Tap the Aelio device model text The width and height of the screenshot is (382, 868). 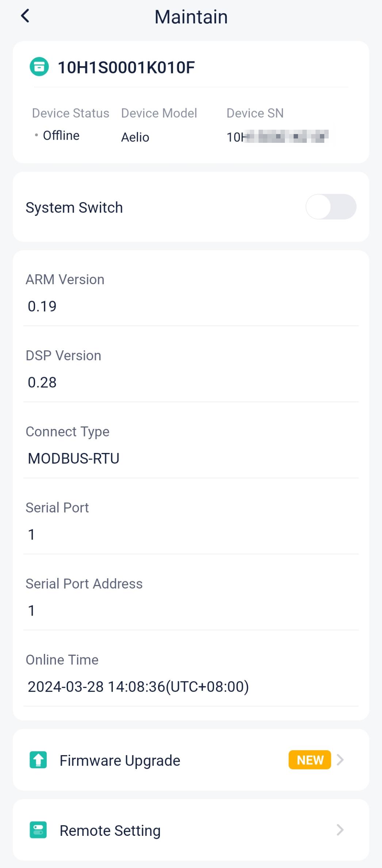point(135,137)
